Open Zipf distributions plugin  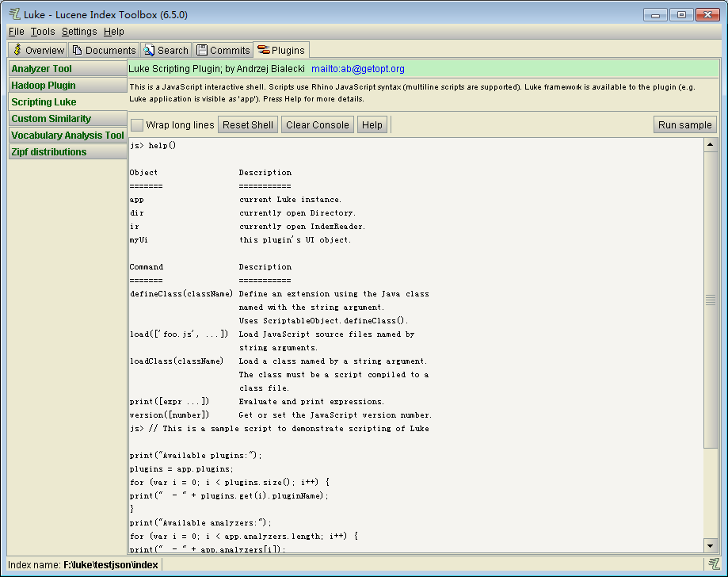[x=67, y=152]
